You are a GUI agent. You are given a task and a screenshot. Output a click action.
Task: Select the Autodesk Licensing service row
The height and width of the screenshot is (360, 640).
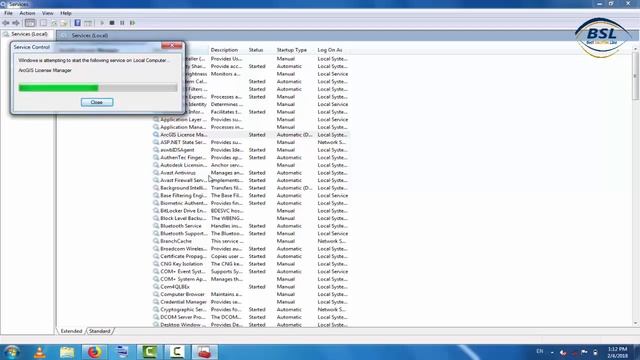pos(251,165)
